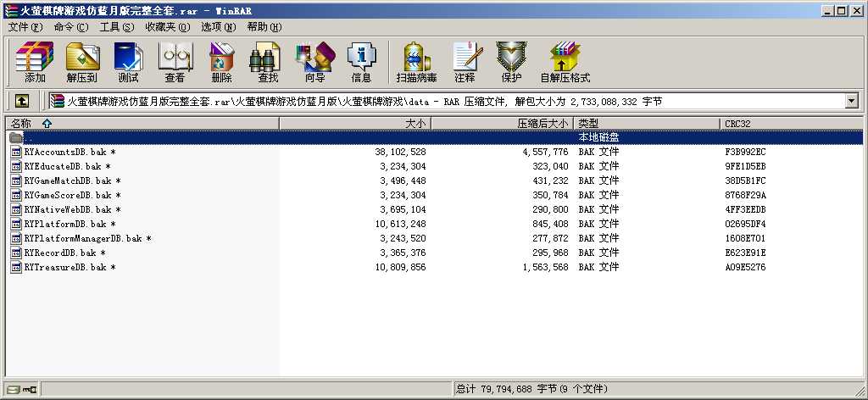Select RYNativeWebDB.bak file name
This screenshot has height=400, width=868.
point(73,209)
